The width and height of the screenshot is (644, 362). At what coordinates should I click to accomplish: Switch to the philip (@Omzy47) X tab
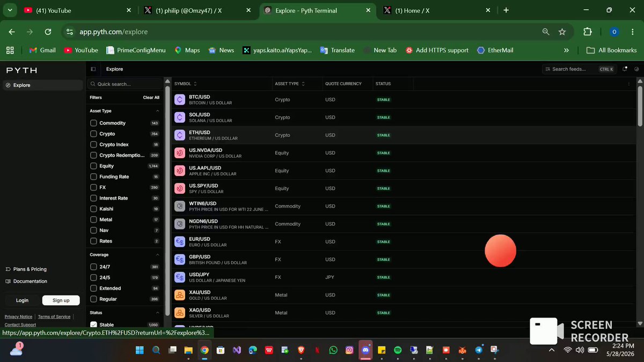(197, 10)
